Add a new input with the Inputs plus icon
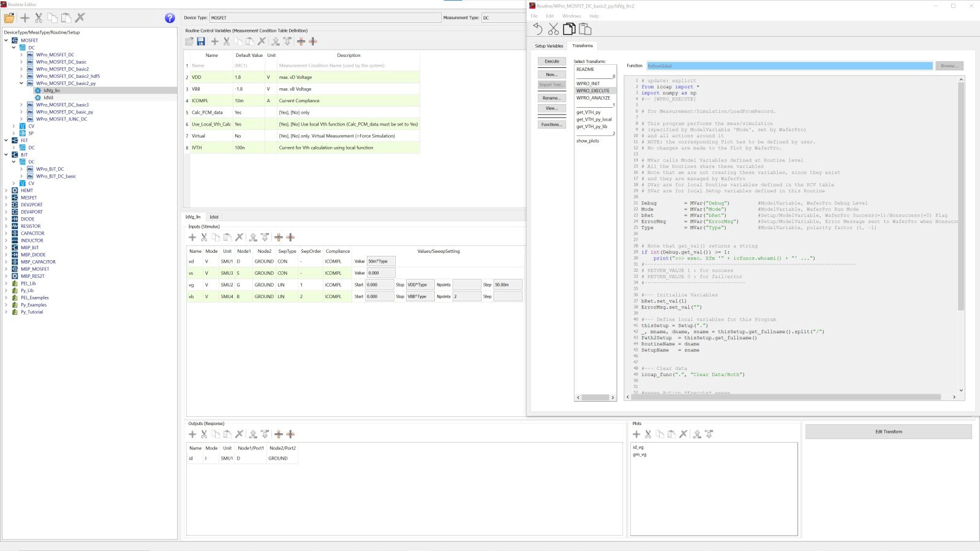The image size is (980, 551). pos(192,238)
